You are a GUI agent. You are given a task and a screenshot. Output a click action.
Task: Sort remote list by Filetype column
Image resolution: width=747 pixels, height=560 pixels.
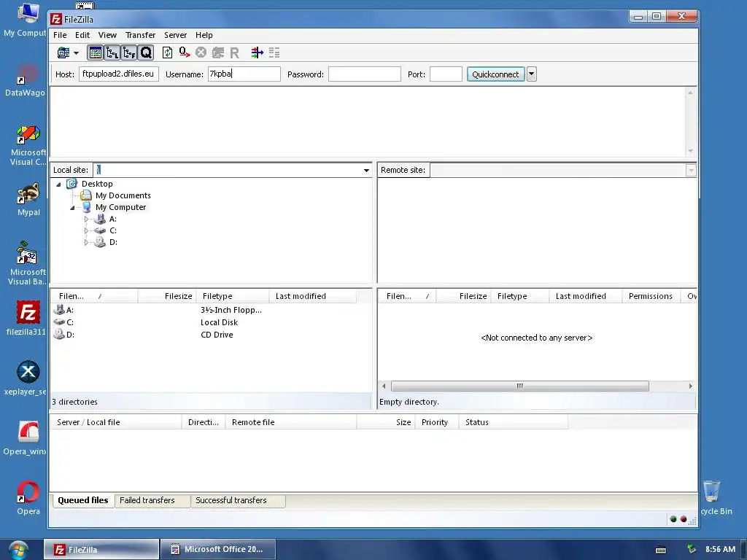pos(520,296)
